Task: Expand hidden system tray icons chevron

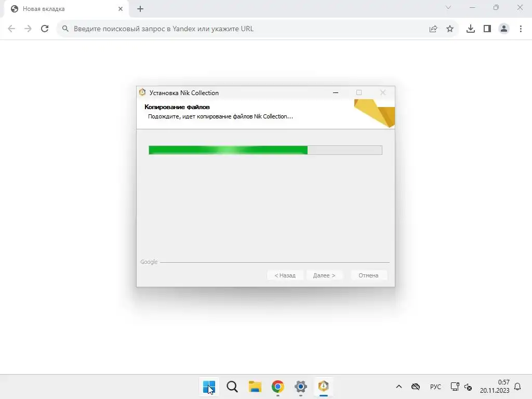Action: point(399,387)
